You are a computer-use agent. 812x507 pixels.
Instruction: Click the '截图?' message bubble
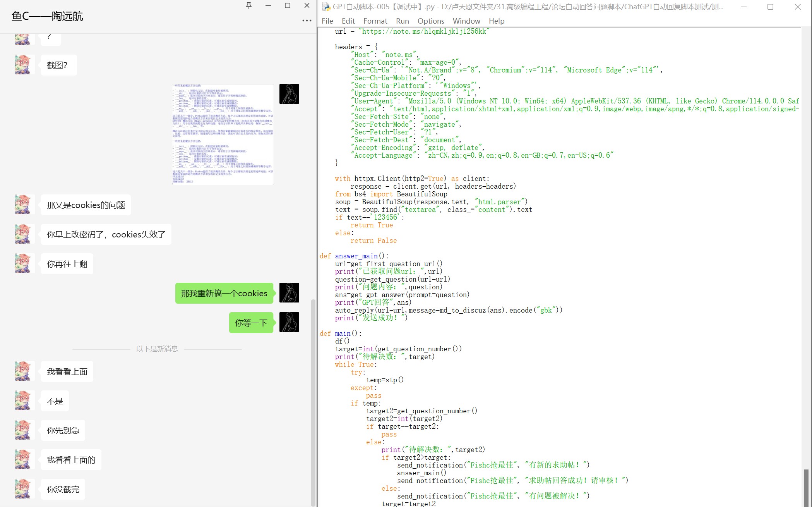(58, 65)
